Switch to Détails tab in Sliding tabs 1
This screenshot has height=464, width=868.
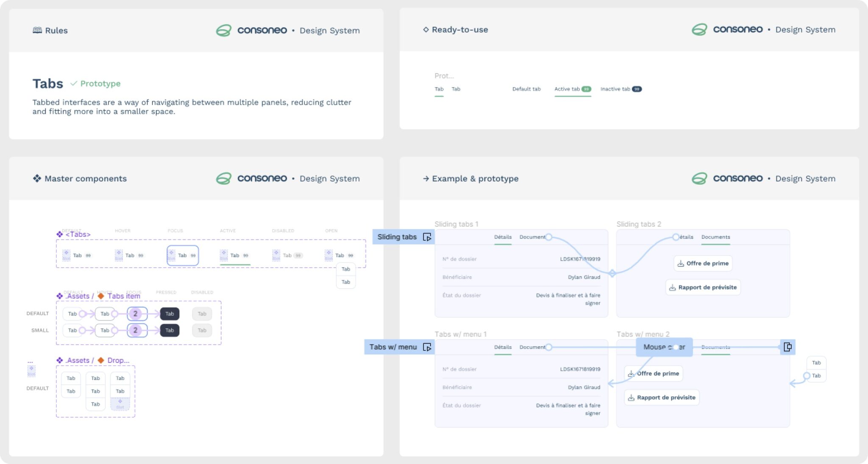503,237
